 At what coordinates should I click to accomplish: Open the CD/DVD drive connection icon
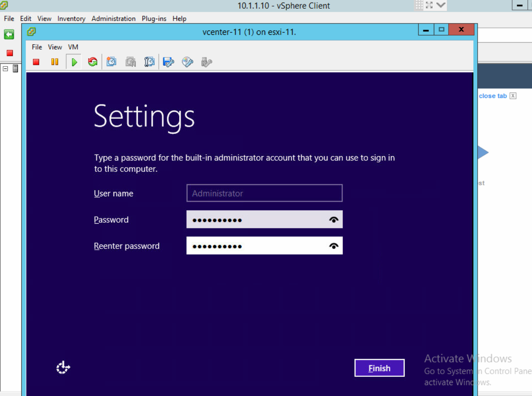(187, 62)
